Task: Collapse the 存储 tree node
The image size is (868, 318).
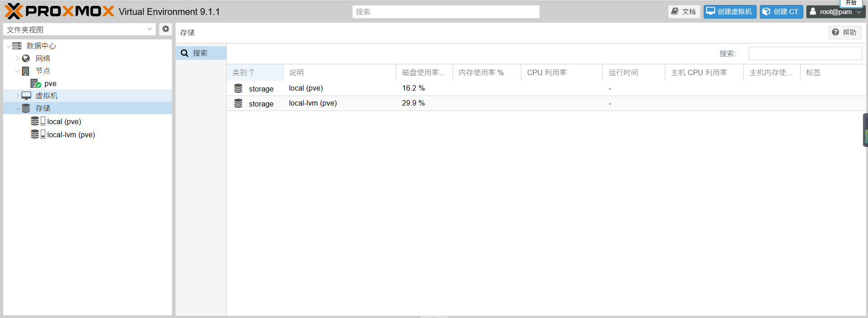Action: (18, 109)
